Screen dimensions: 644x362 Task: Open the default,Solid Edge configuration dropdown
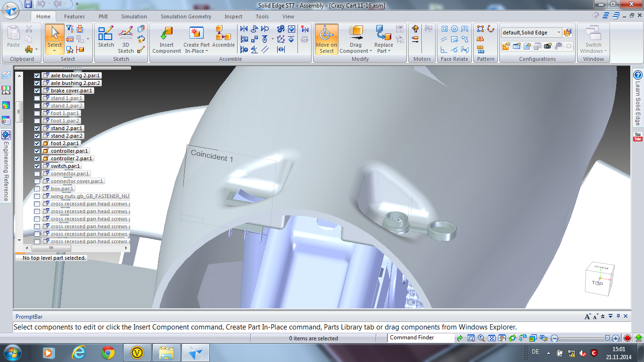coord(559,33)
